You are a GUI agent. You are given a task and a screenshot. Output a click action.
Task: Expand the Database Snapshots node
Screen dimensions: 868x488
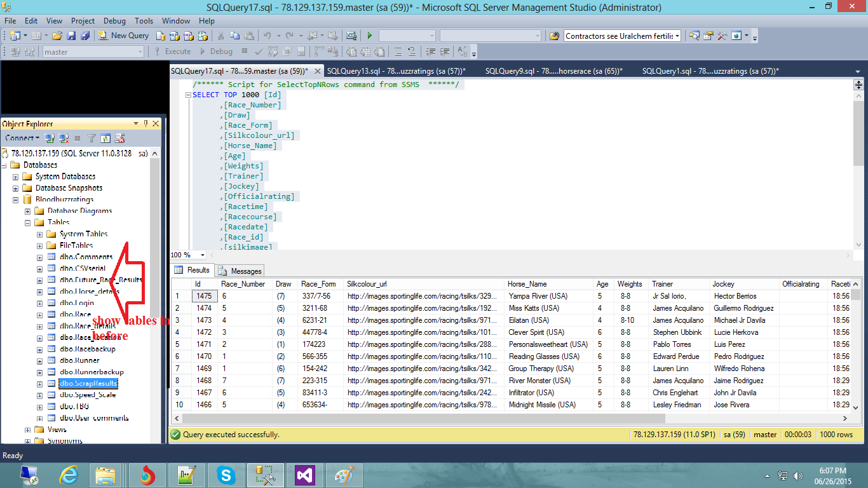click(x=16, y=188)
